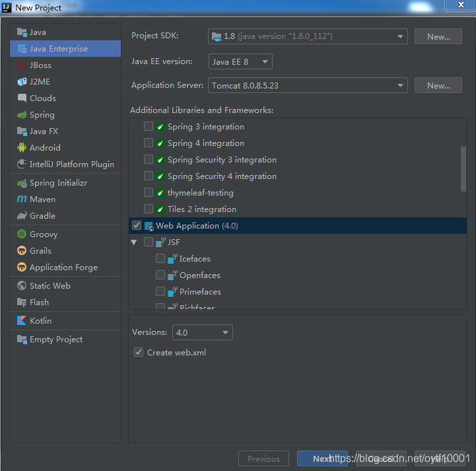Select the 'thymeleaf-testing' row text
The height and width of the screenshot is (471, 476).
[x=201, y=193]
